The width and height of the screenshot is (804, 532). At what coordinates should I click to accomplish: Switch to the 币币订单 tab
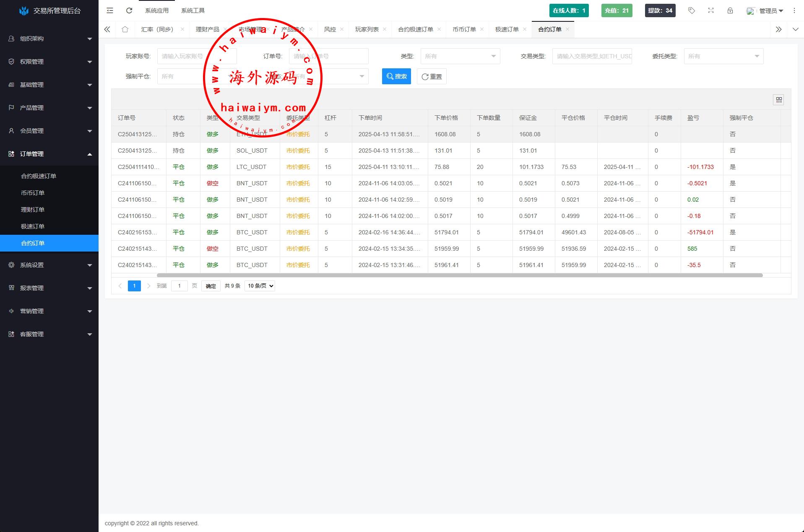pyautogui.click(x=464, y=29)
